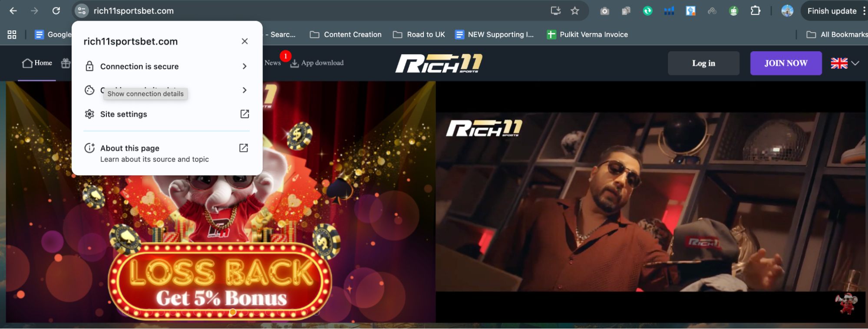
Task: Expand cookies and site data chevron
Action: pos(244,90)
